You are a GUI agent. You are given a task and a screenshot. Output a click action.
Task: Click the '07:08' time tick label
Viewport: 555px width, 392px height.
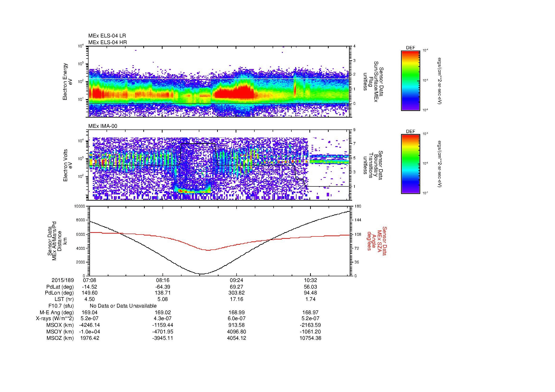pyautogui.click(x=89, y=280)
